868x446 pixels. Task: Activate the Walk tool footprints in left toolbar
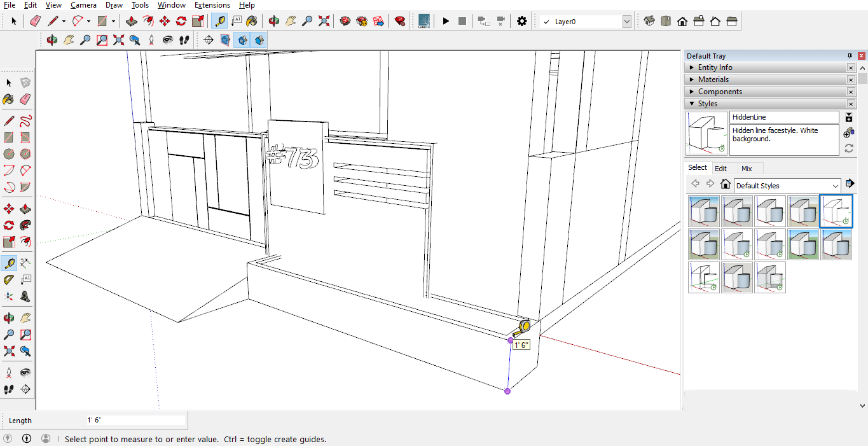tap(9, 389)
